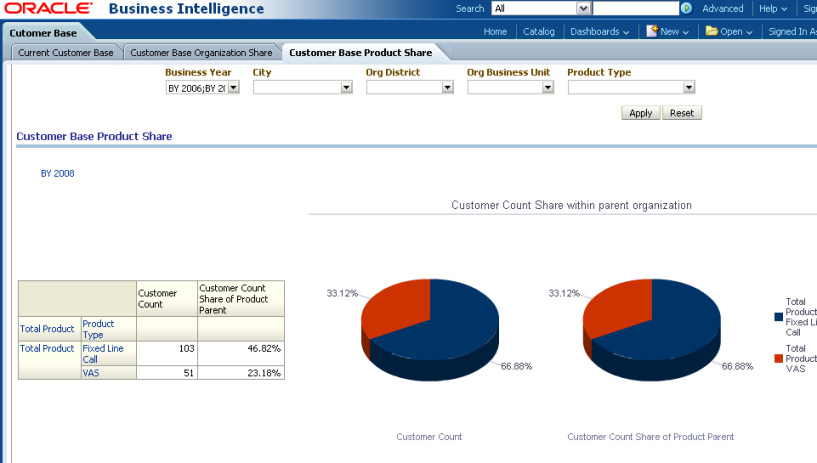This screenshot has width=817, height=463.
Task: Click the Reset button
Action: pos(682,113)
